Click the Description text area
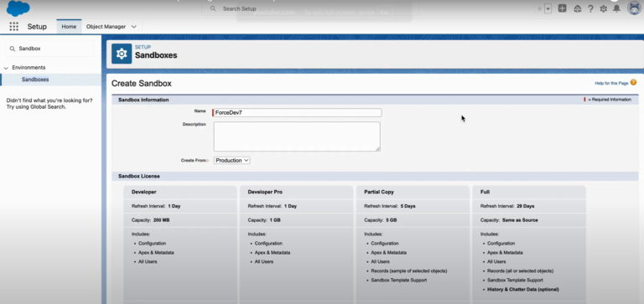Screen dimensions: 644x304 point(297,137)
